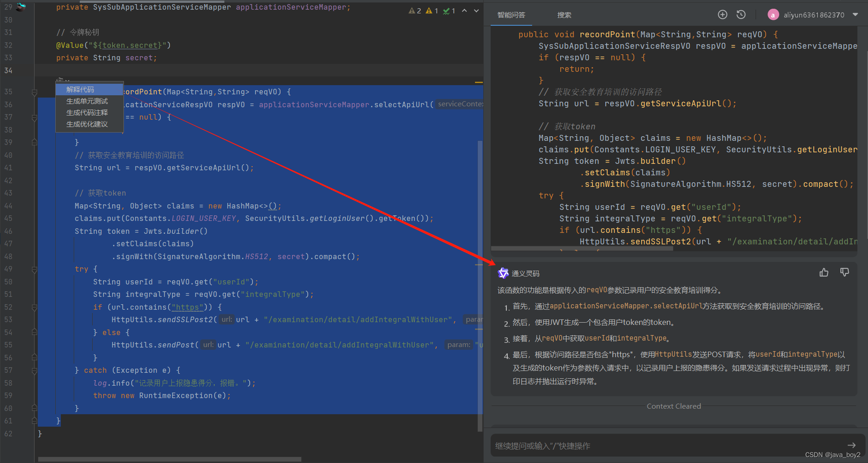The height and width of the screenshot is (463, 868).
Task: Click the param: inlay hint on sendPost
Action: coord(458,344)
